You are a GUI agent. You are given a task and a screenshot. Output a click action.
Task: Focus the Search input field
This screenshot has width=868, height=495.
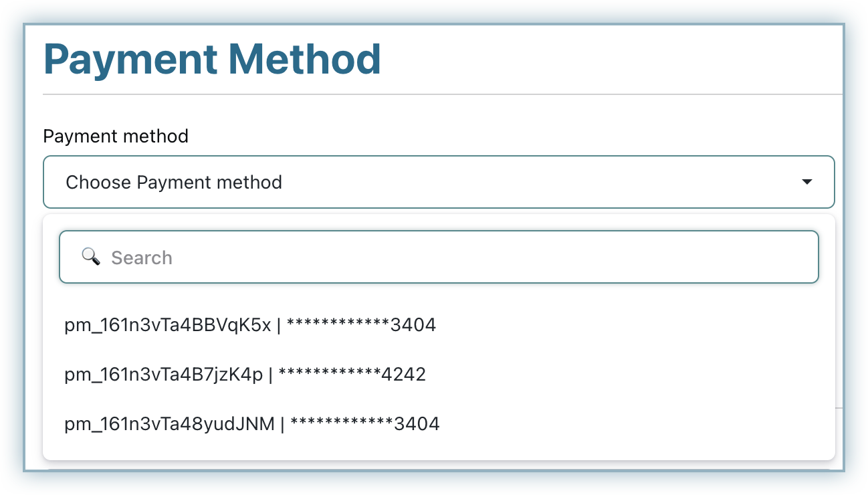pos(438,258)
